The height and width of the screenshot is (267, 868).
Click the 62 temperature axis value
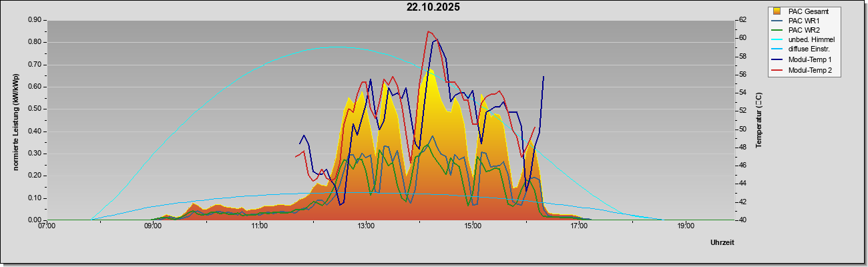(x=742, y=20)
